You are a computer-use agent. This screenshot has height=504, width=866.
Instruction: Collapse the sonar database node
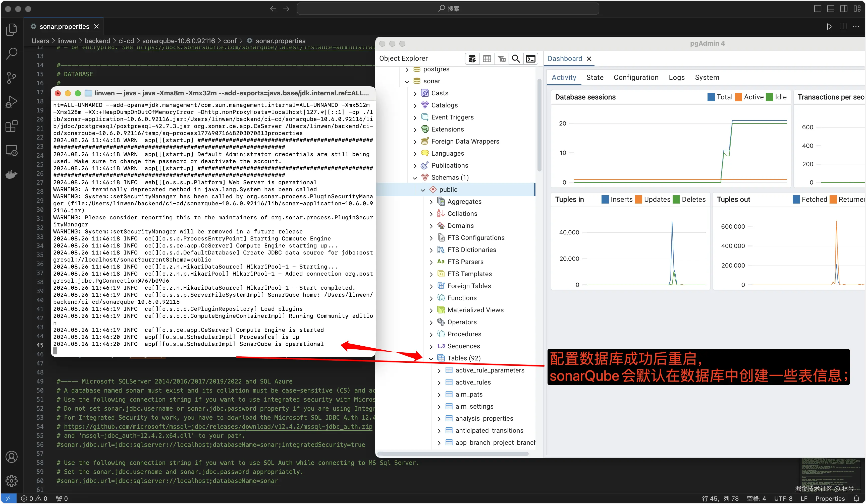(407, 81)
